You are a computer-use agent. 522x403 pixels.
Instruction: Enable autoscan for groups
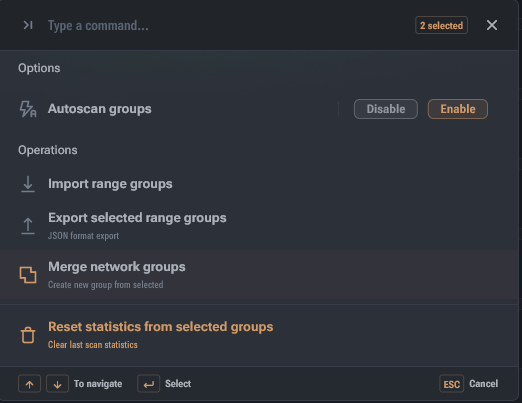458,109
